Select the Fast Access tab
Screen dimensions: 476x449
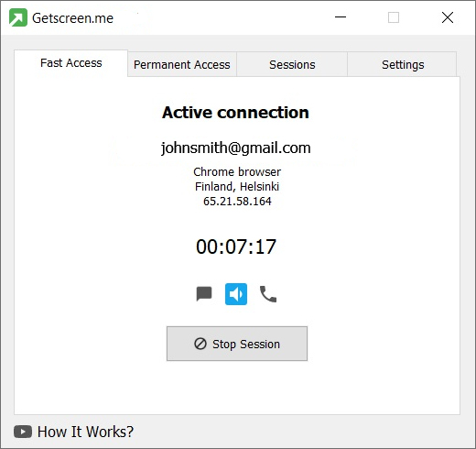tap(70, 63)
